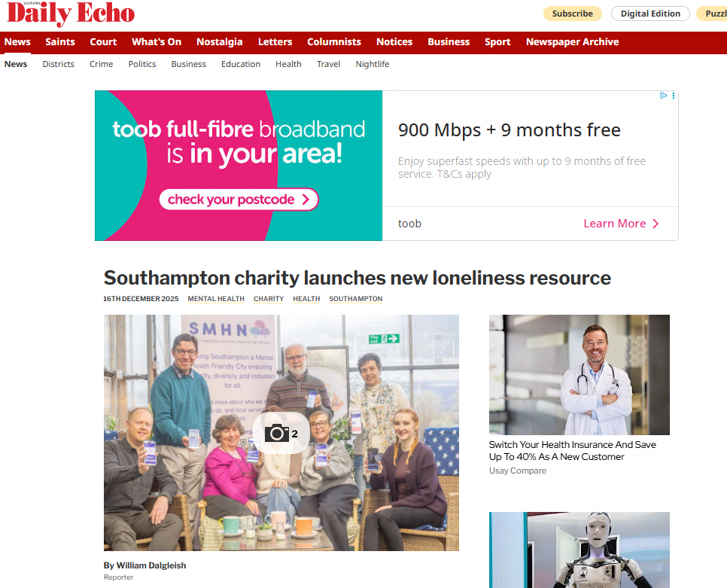Select the Court menu item
Screen dimensions: 727x588
pos(103,41)
